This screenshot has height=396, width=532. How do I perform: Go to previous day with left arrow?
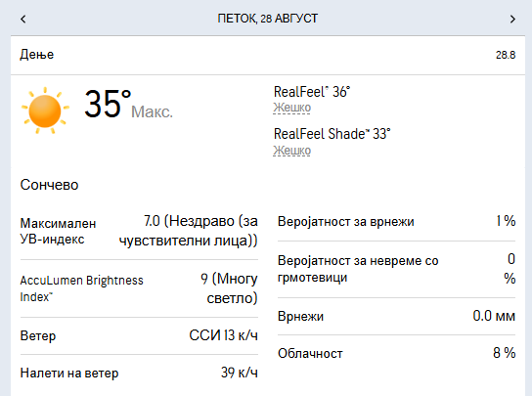(x=23, y=19)
